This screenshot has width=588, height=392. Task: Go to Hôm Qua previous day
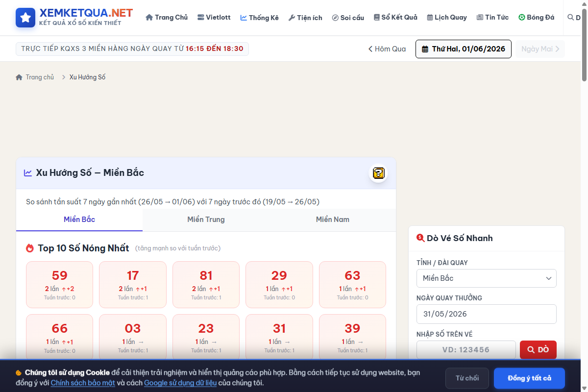coord(387,49)
